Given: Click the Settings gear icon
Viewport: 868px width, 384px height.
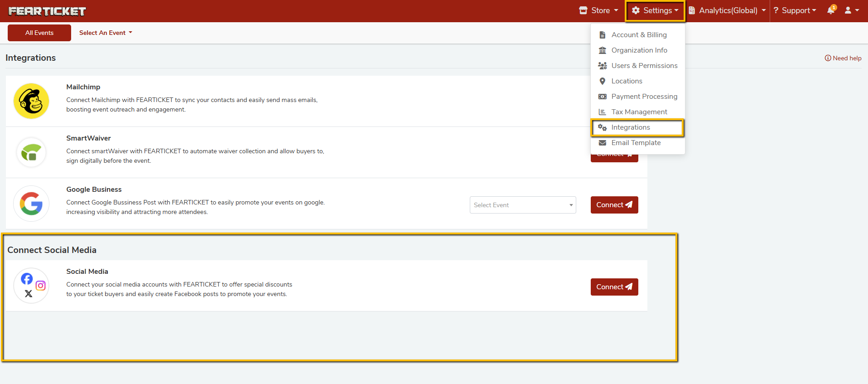Looking at the screenshot, I should coord(636,10).
